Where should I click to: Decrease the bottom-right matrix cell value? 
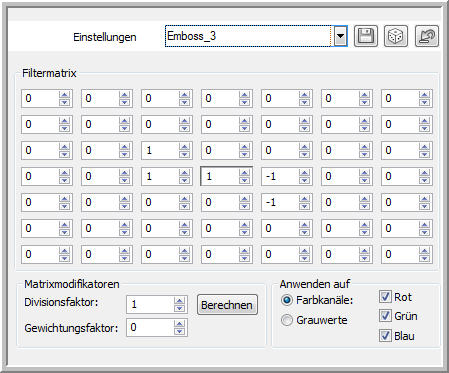(x=424, y=258)
